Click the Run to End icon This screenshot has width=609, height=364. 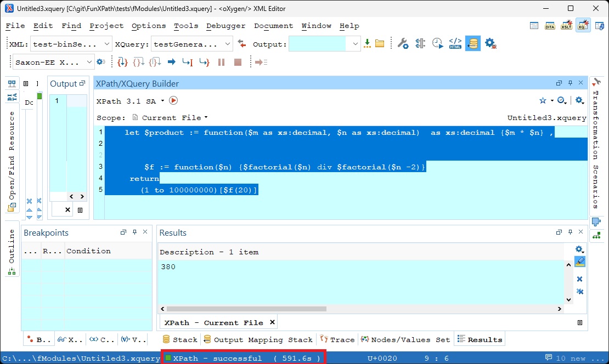[204, 62]
